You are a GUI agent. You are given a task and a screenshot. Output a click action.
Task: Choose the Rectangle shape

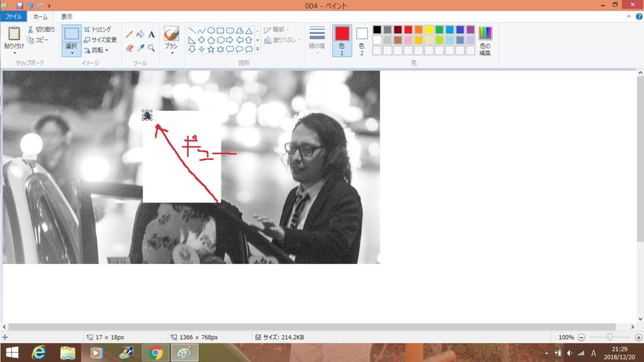(x=220, y=31)
